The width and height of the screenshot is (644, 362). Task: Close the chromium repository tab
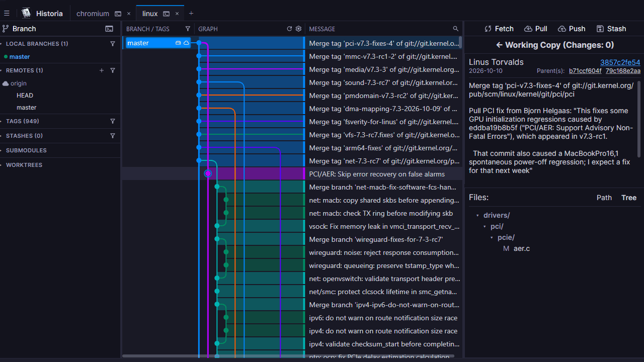tap(129, 14)
